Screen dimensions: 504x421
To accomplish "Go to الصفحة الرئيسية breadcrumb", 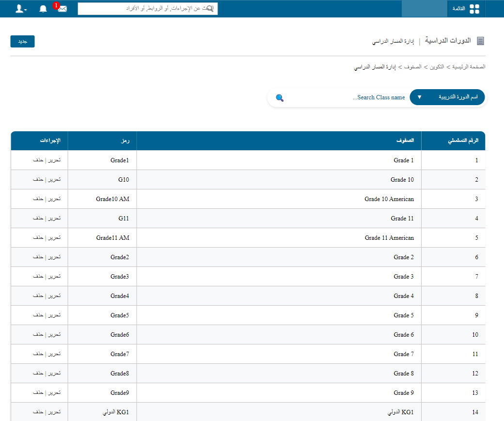I will [x=469, y=67].
